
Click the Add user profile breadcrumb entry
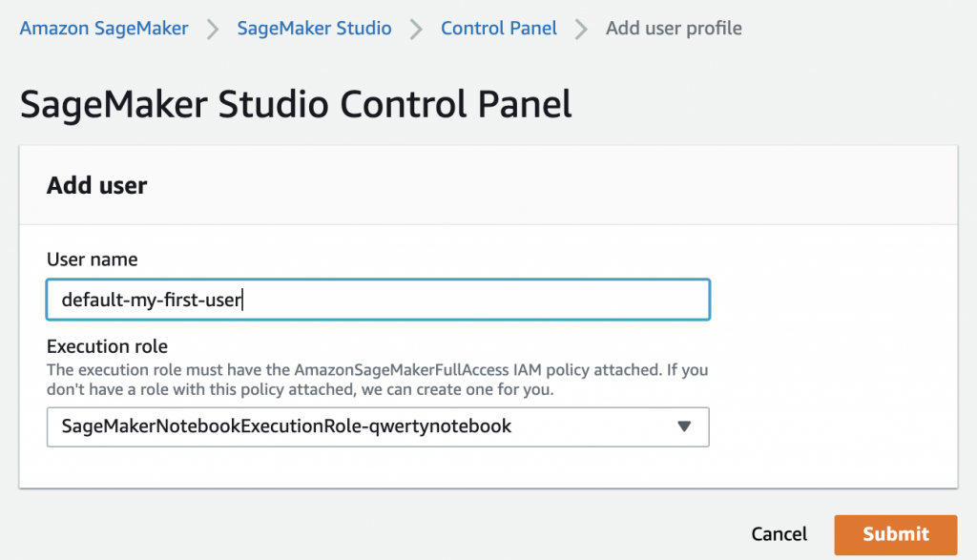(x=674, y=29)
